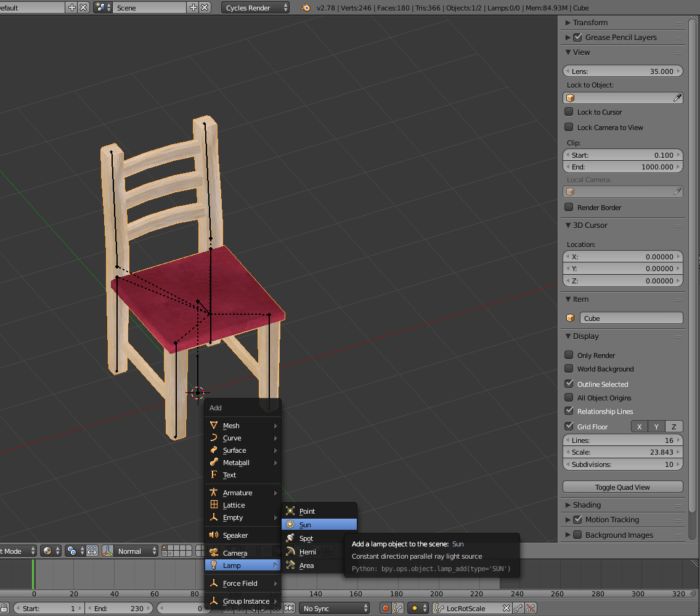Click the eyedropper beside Lock to Object
The width and height of the screenshot is (700, 616).
coord(677,98)
